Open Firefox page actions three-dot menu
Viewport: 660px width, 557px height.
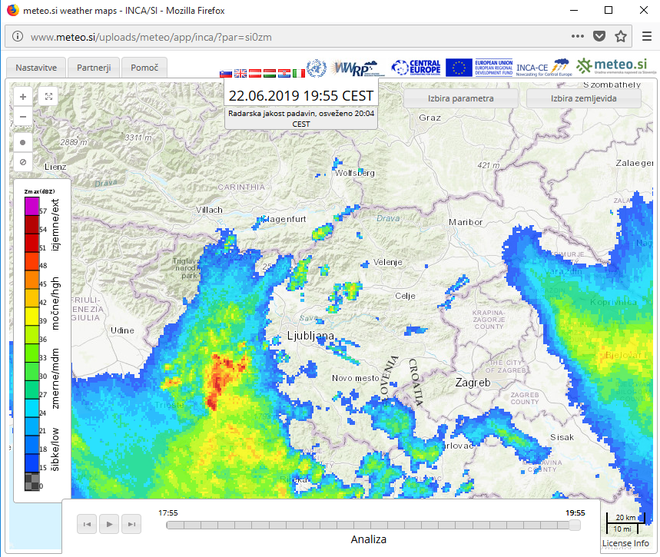578,36
